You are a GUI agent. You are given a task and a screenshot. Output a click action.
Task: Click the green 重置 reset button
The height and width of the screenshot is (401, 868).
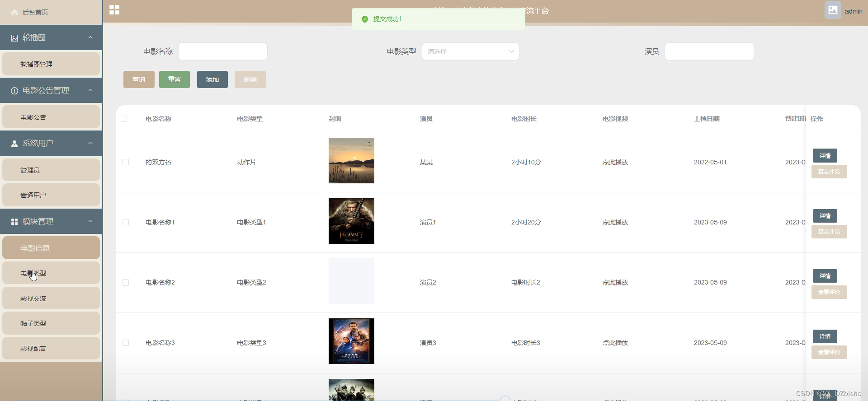(175, 79)
